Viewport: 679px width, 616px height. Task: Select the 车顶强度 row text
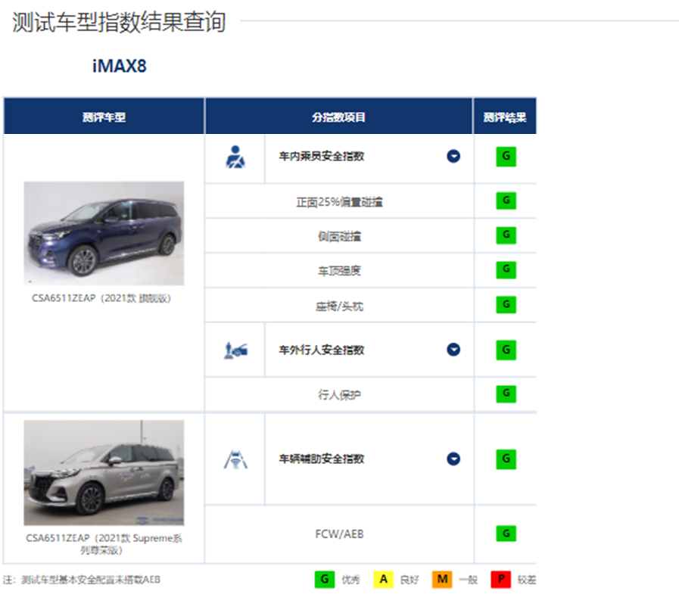pyautogui.click(x=339, y=271)
